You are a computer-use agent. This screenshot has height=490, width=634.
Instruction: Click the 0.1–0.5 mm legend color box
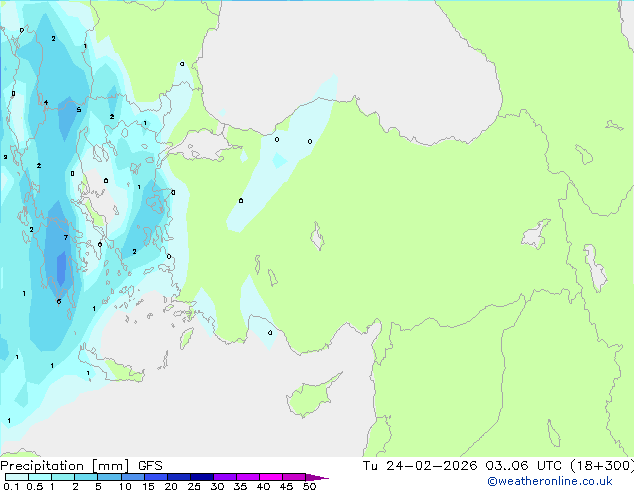(17, 477)
